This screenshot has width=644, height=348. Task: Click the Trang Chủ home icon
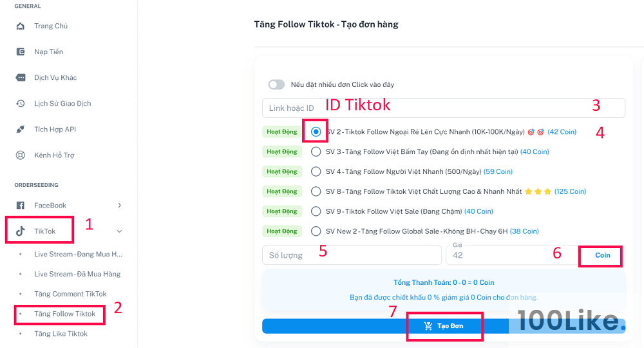(20, 26)
